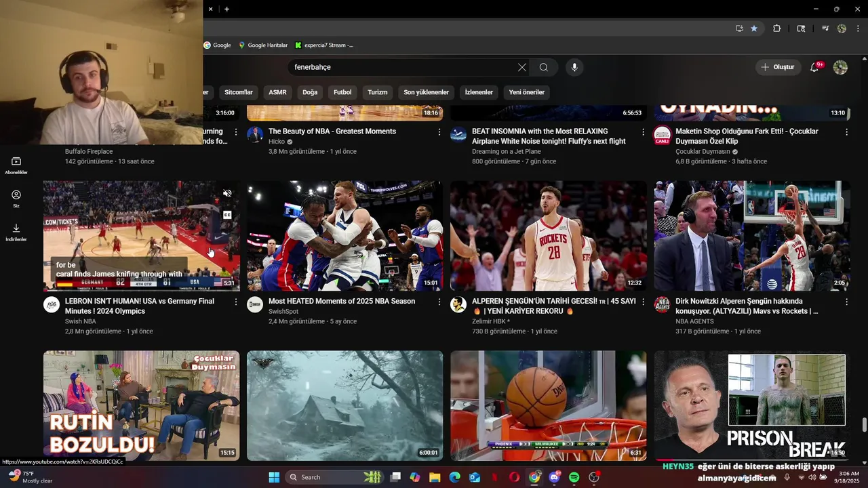Screen dimensions: 868x488
Task: Click the page vertical scrollbar thumb
Action: pyautogui.click(x=864, y=425)
